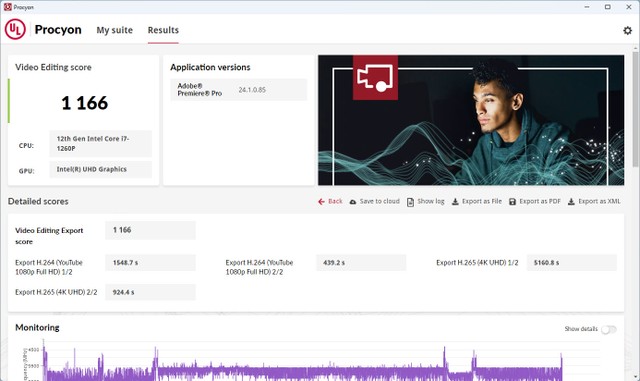The height and width of the screenshot is (381, 640).
Task: Click the Save to cloud icon
Action: pos(353,201)
